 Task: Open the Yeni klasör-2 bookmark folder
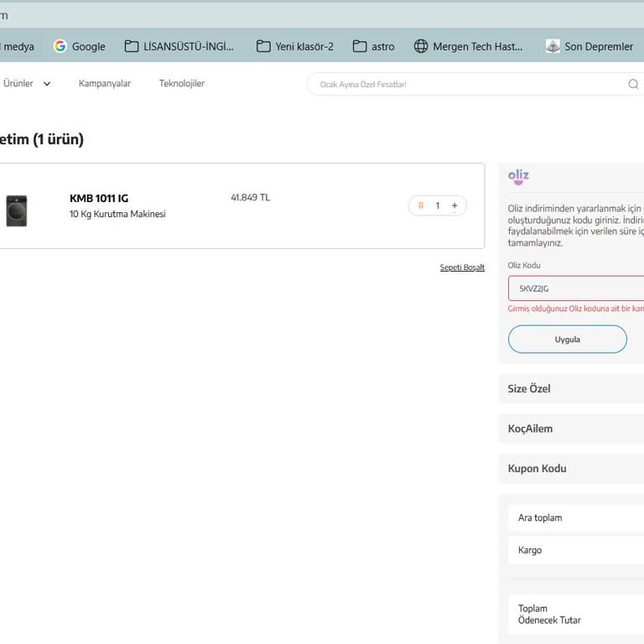click(295, 46)
